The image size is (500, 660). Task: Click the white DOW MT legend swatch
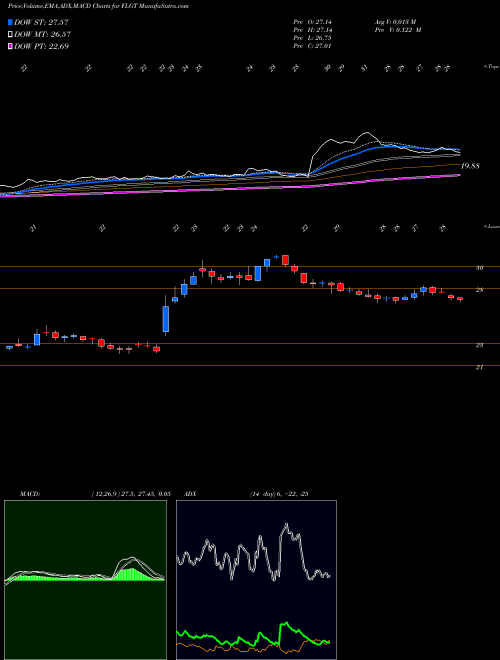[10, 35]
